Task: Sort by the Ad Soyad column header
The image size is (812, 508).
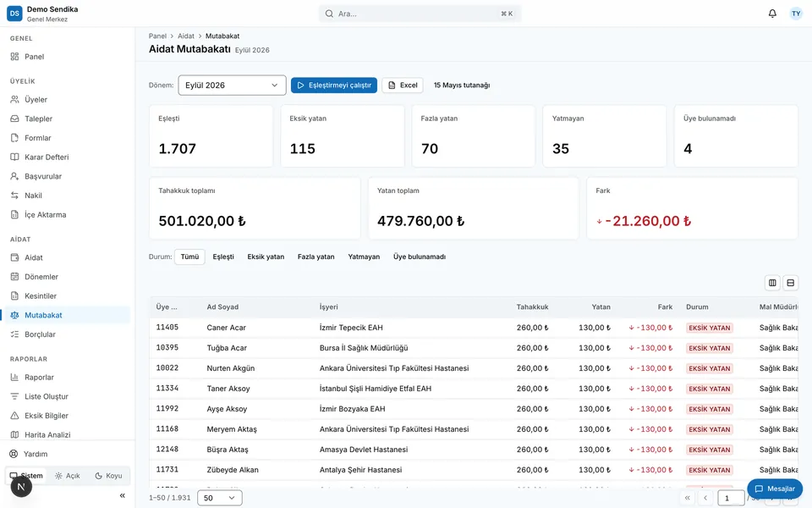Action: coord(222,306)
